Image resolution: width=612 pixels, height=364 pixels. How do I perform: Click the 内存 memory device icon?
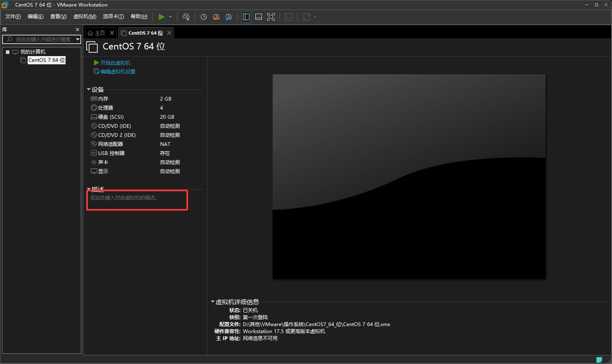tap(94, 99)
